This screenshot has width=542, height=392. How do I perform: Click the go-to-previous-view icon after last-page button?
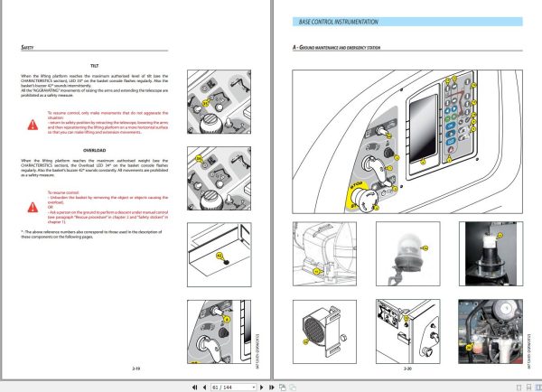tap(282, 387)
